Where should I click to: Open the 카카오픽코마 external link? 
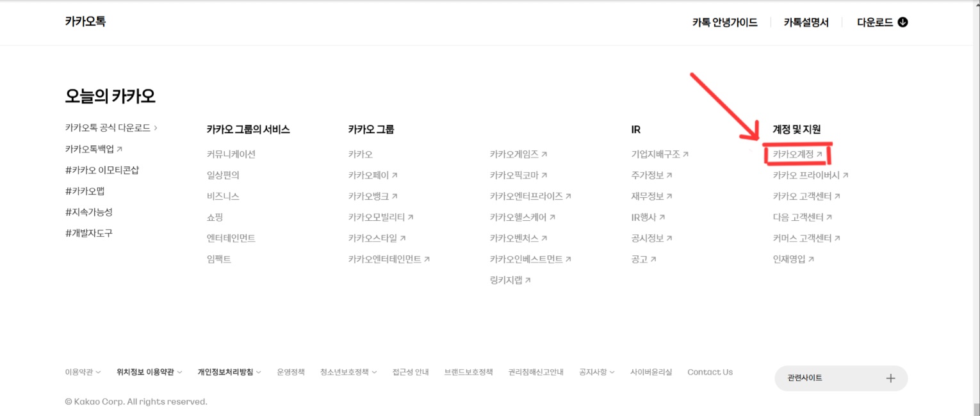pyautogui.click(x=518, y=175)
